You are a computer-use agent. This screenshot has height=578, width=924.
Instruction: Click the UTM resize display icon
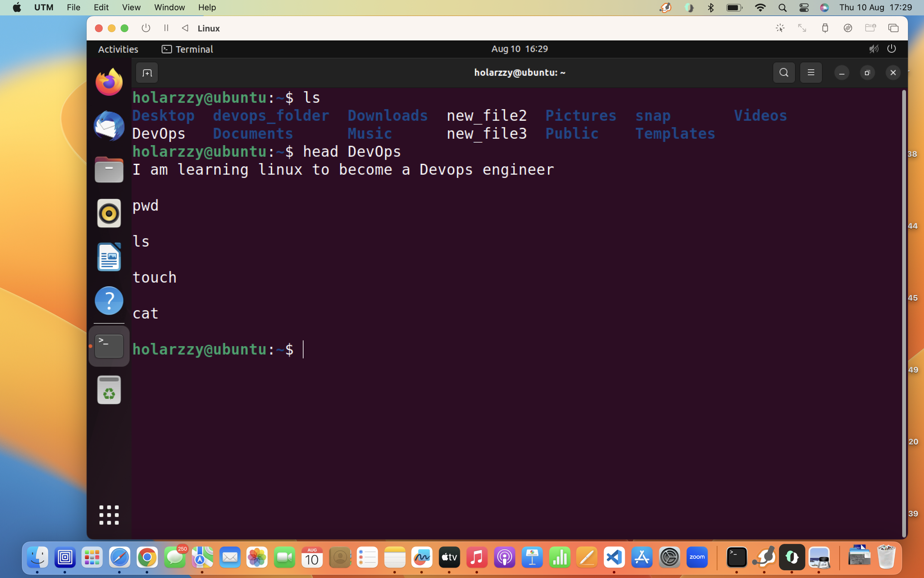click(802, 28)
